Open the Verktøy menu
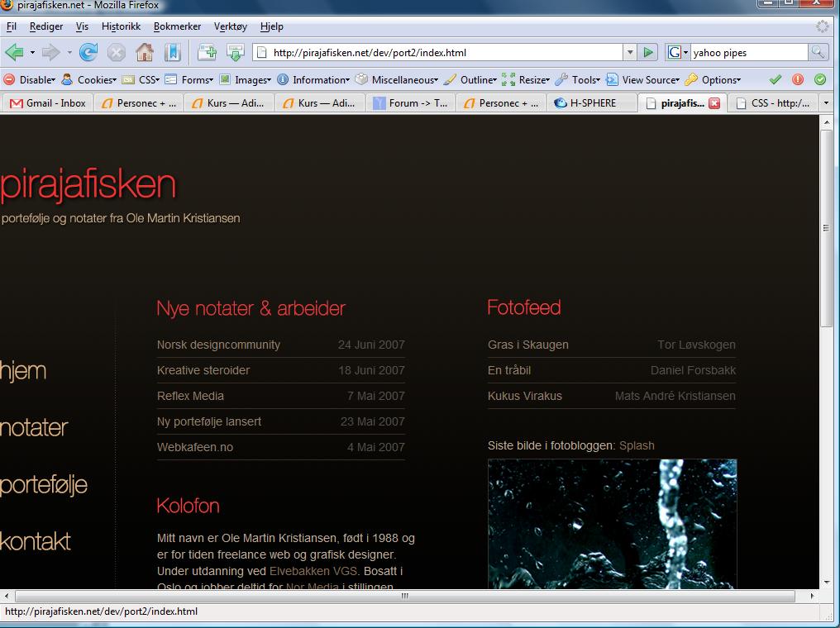Screen dimensions: 840x628 pos(231,26)
